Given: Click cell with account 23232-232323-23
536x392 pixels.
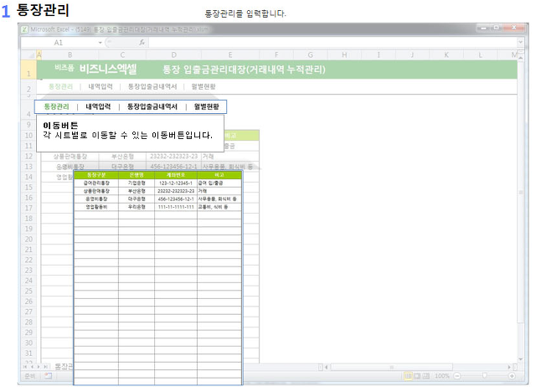Looking at the screenshot, I should (x=173, y=156).
